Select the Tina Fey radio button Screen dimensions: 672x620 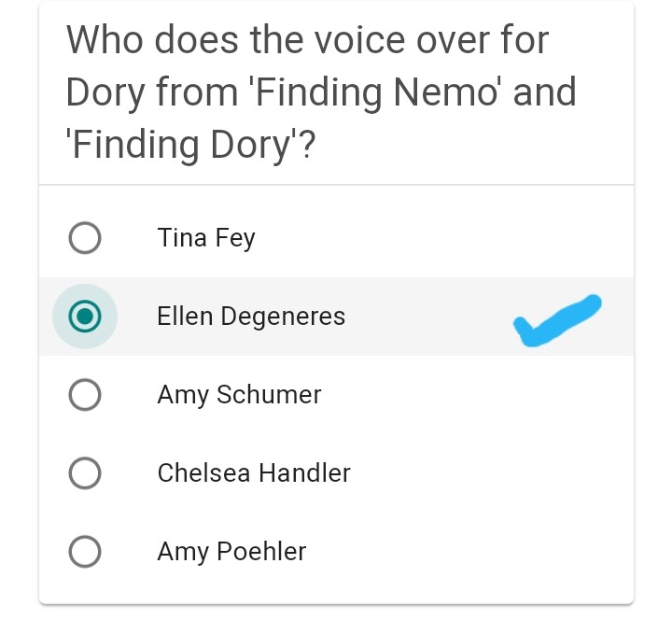tap(85, 238)
